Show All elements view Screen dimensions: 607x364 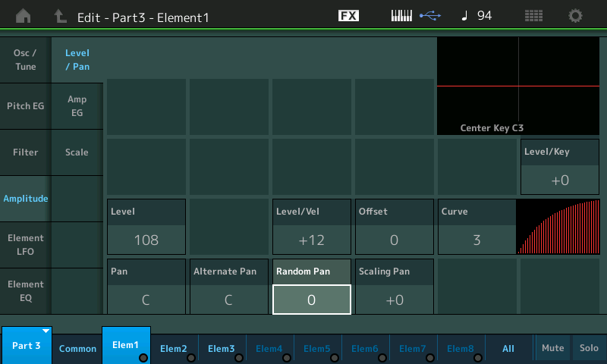(x=508, y=349)
